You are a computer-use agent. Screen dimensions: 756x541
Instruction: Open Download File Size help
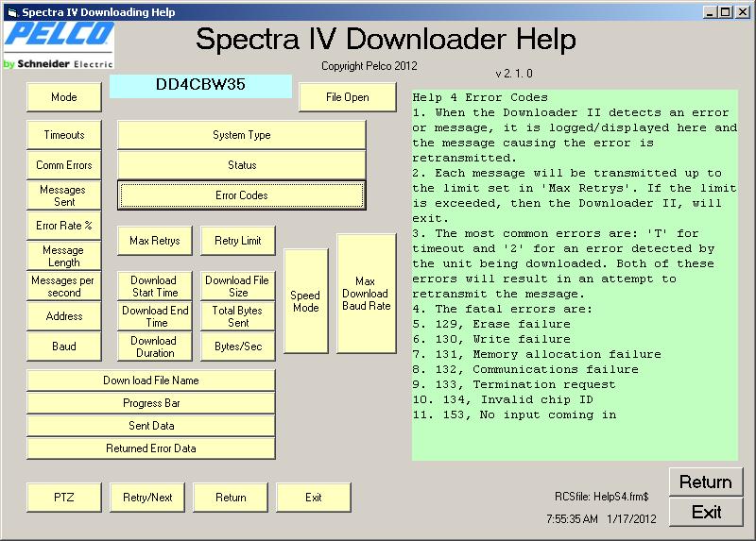click(x=238, y=286)
